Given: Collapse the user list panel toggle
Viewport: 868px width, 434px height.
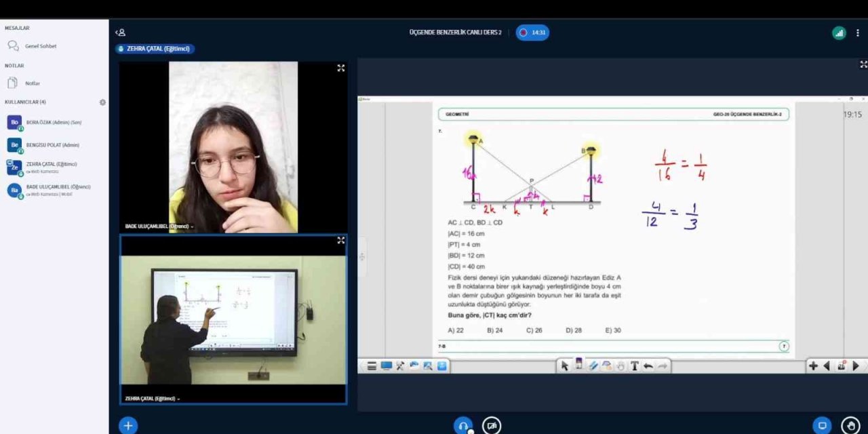Looking at the screenshot, I should click(120, 33).
